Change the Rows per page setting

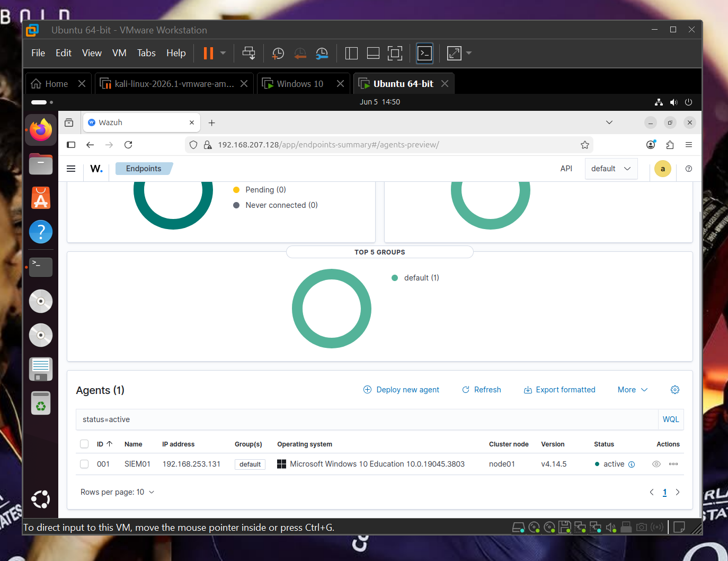point(118,492)
